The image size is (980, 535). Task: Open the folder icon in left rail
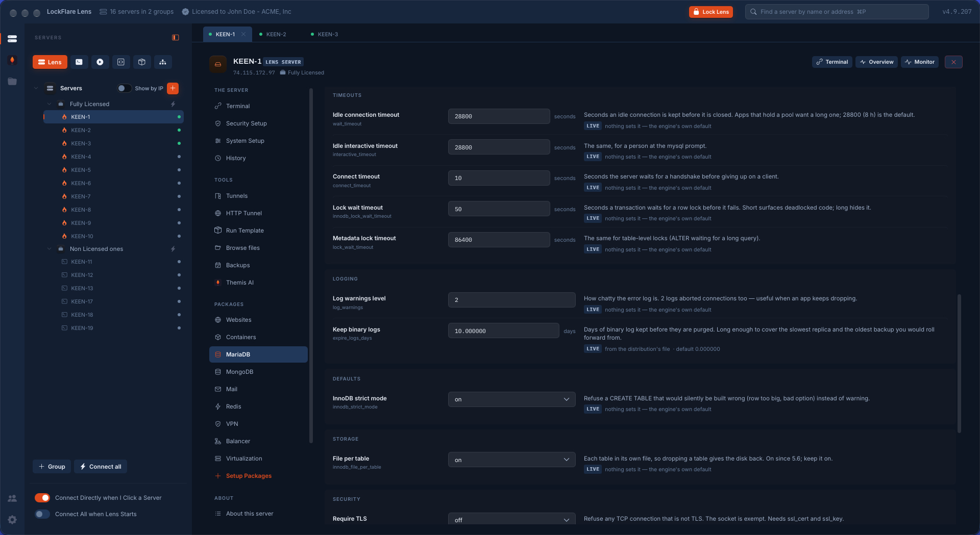[x=12, y=82]
